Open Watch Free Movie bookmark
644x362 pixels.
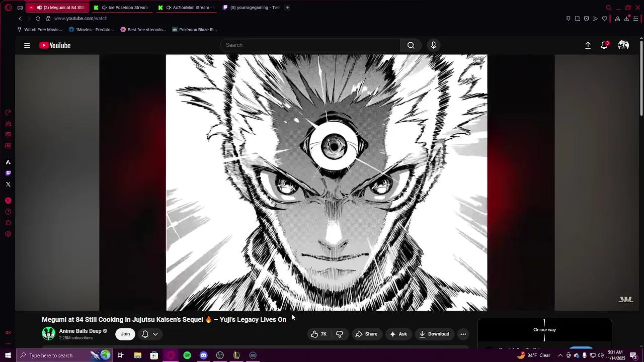tap(40, 30)
